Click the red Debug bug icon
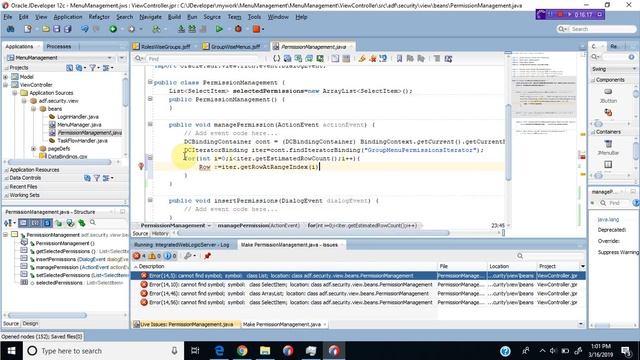The height and width of the screenshot is (360, 640). pos(238,29)
